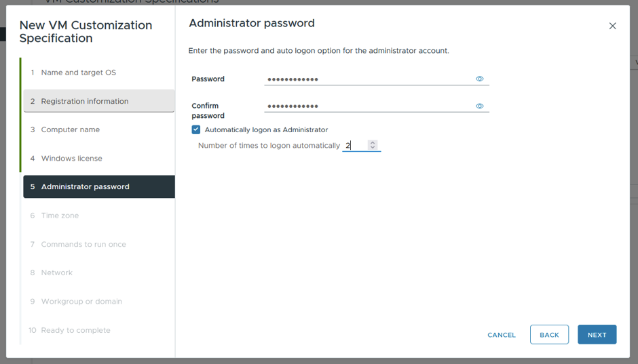Image resolution: width=638 pixels, height=364 pixels.
Task: Click the NEXT button
Action: pyautogui.click(x=597, y=335)
